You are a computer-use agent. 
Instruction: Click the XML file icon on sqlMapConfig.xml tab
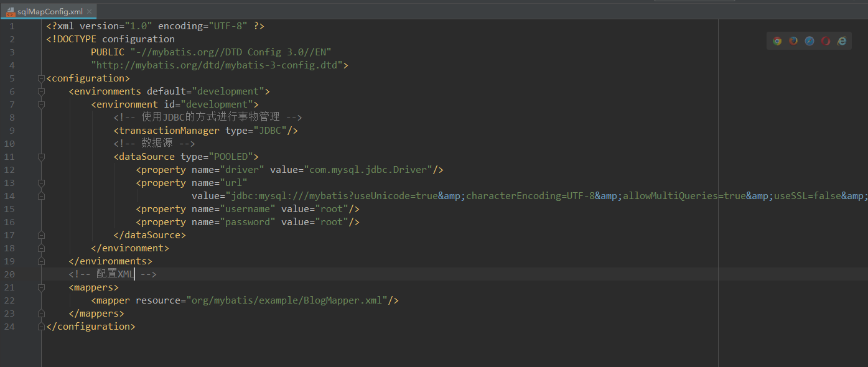[11, 12]
